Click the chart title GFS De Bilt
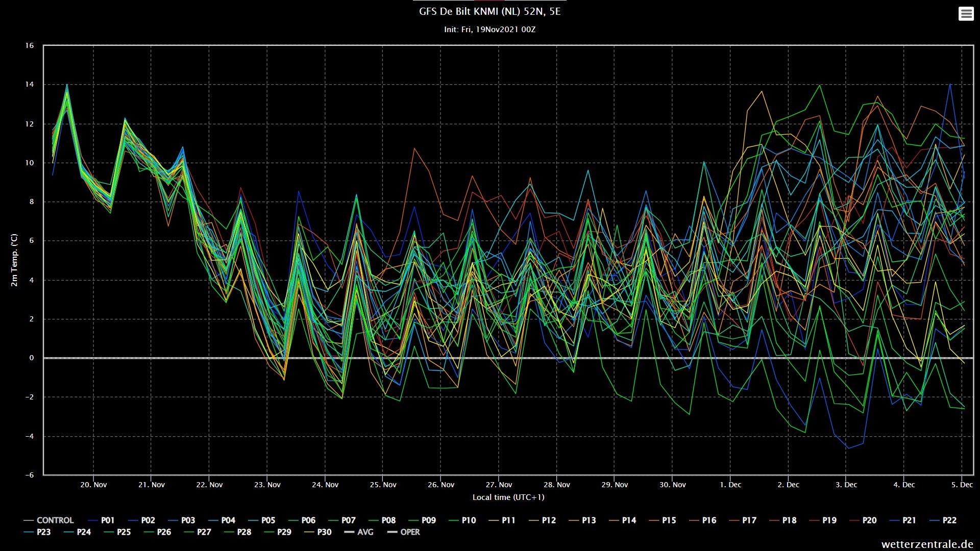The height and width of the screenshot is (551, 980). [x=490, y=11]
